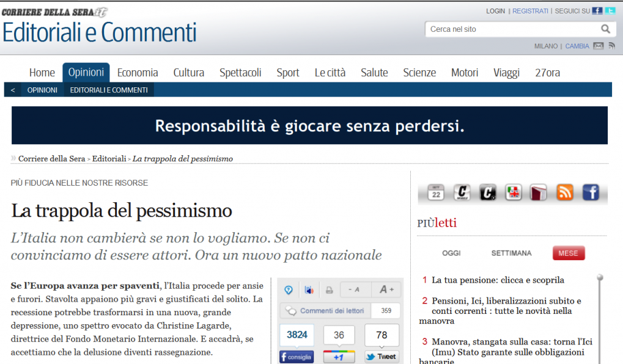This screenshot has width=623, height=364.
Task: Go to the Home menu item
Action: tap(42, 73)
